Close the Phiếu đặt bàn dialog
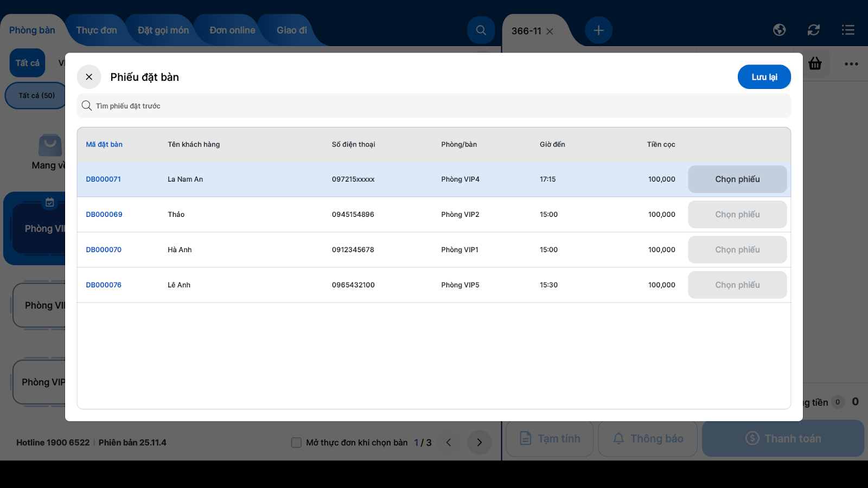The width and height of the screenshot is (868, 488). pos(89,77)
